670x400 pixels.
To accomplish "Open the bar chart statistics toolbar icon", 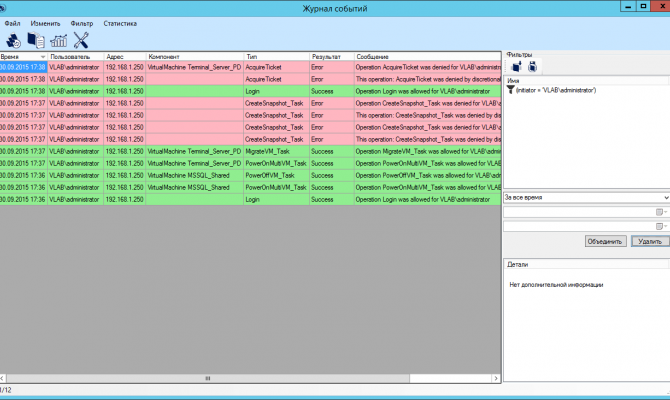I will point(59,41).
